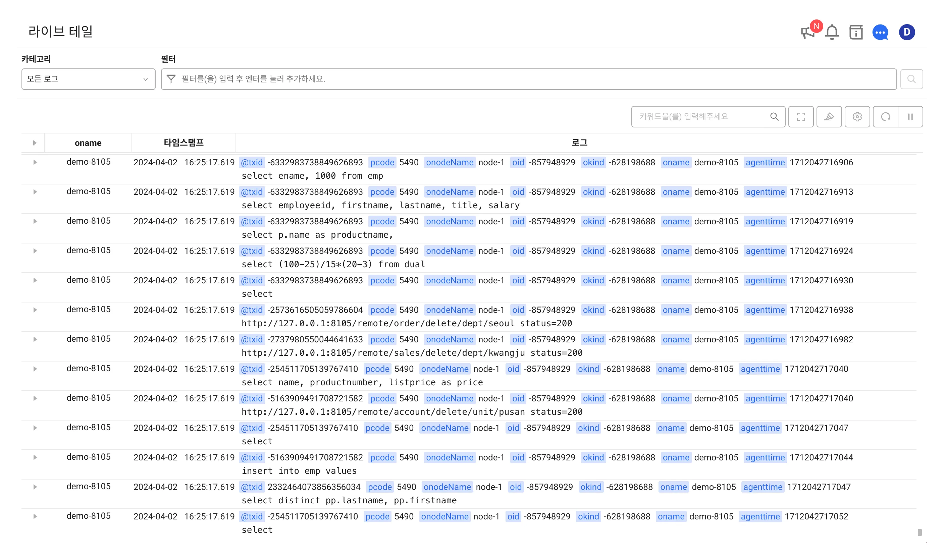Click the @txid tag in first row

click(x=252, y=163)
